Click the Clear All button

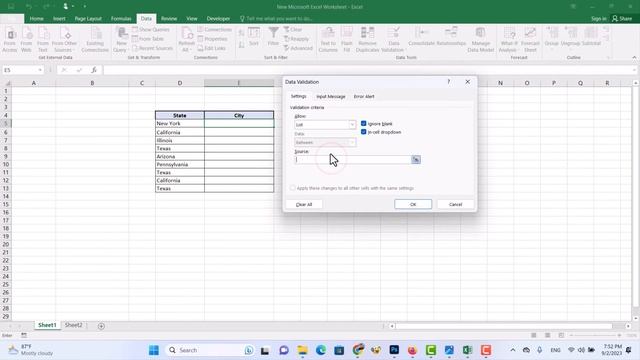click(304, 204)
